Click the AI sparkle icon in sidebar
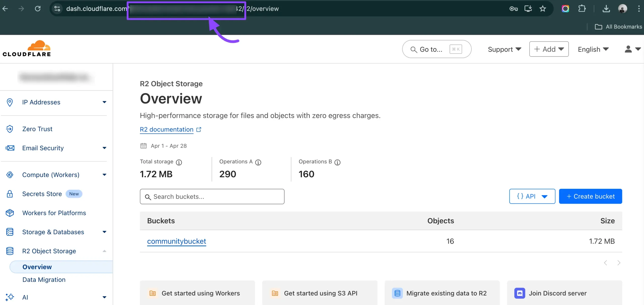The image size is (644, 305). click(10, 297)
